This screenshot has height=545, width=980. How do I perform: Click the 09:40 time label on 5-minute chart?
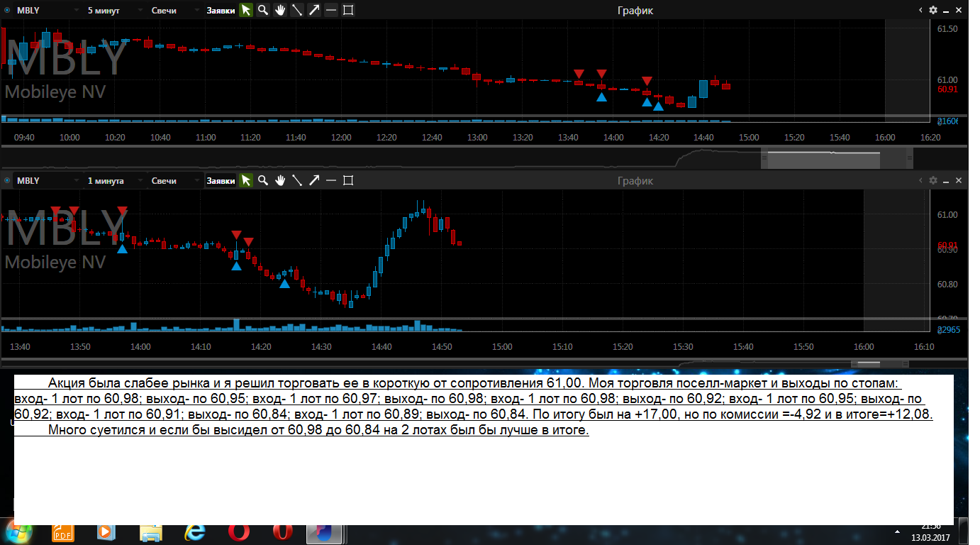24,138
